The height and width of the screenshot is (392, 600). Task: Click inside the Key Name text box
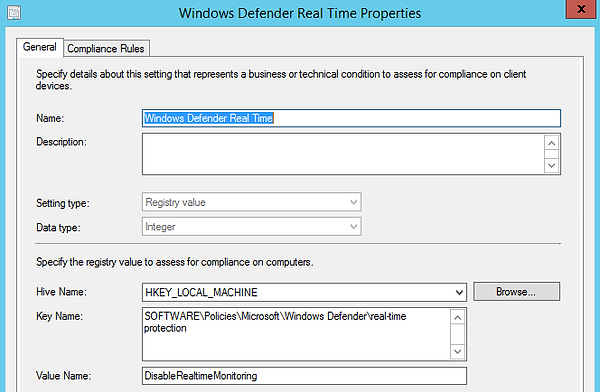click(297, 334)
